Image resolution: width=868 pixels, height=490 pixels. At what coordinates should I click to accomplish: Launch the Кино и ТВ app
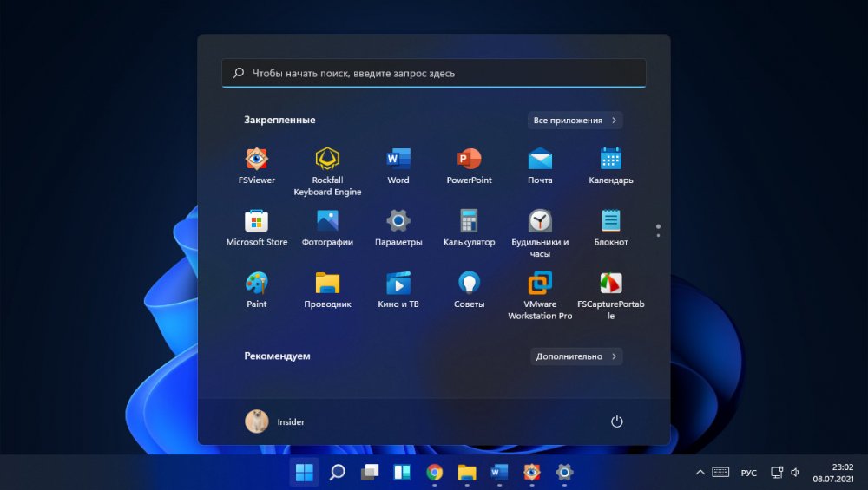point(398,290)
